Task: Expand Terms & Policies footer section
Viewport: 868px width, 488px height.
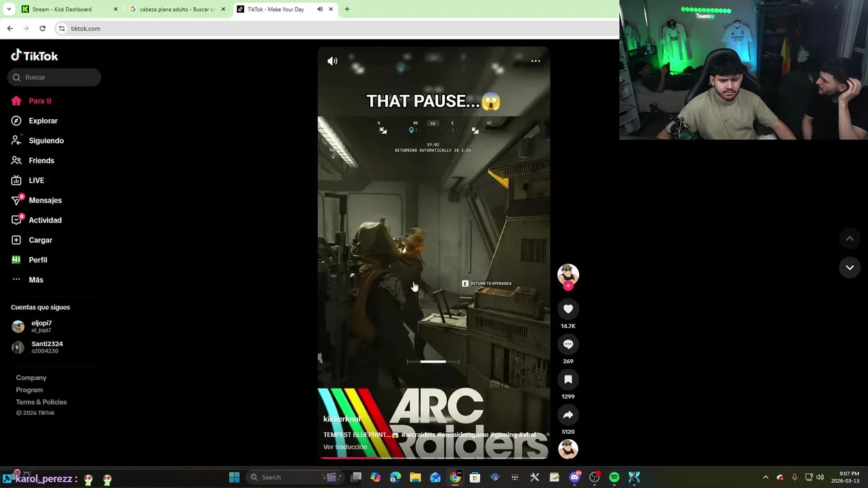Action: click(41, 402)
